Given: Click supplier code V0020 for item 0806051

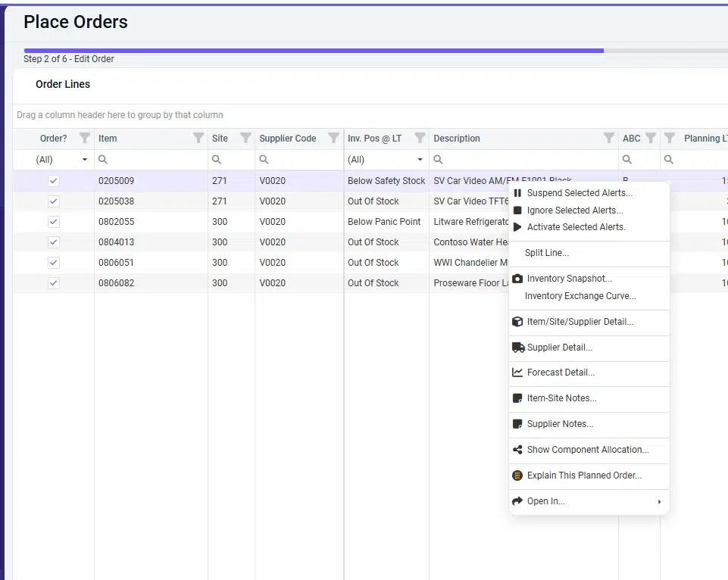Looking at the screenshot, I should [x=273, y=263].
